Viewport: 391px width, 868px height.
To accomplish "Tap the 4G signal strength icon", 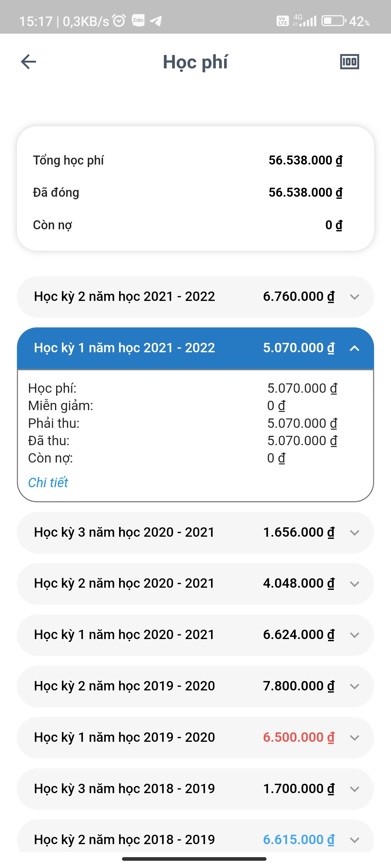I will (305, 21).
